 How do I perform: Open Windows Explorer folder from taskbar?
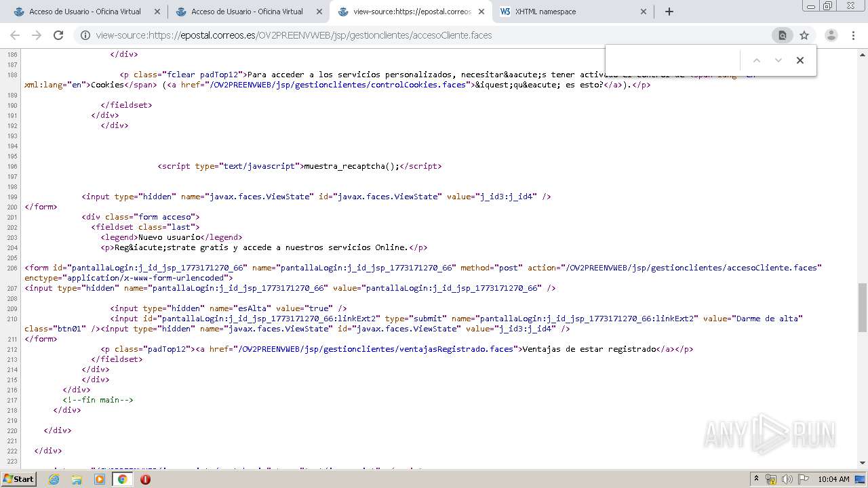click(x=77, y=479)
